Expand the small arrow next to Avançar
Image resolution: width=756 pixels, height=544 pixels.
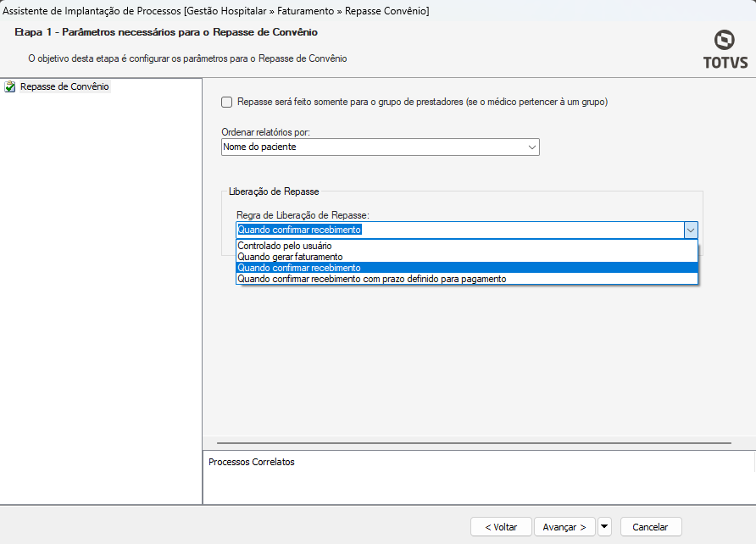(x=604, y=527)
